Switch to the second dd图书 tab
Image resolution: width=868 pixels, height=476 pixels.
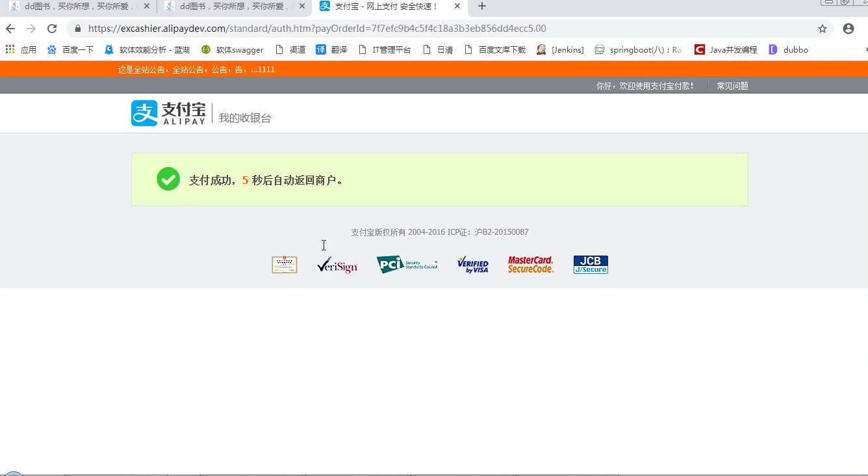tap(235, 7)
